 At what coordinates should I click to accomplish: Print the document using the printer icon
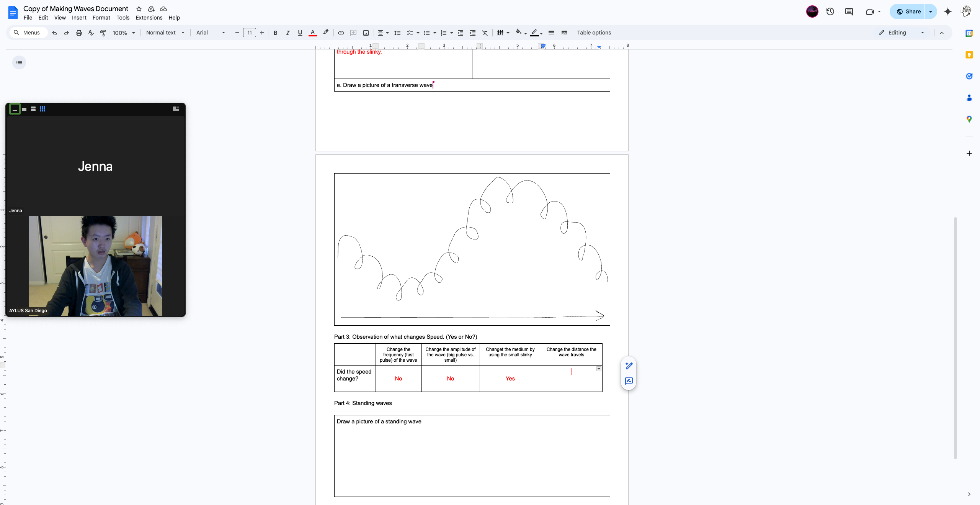(x=79, y=33)
